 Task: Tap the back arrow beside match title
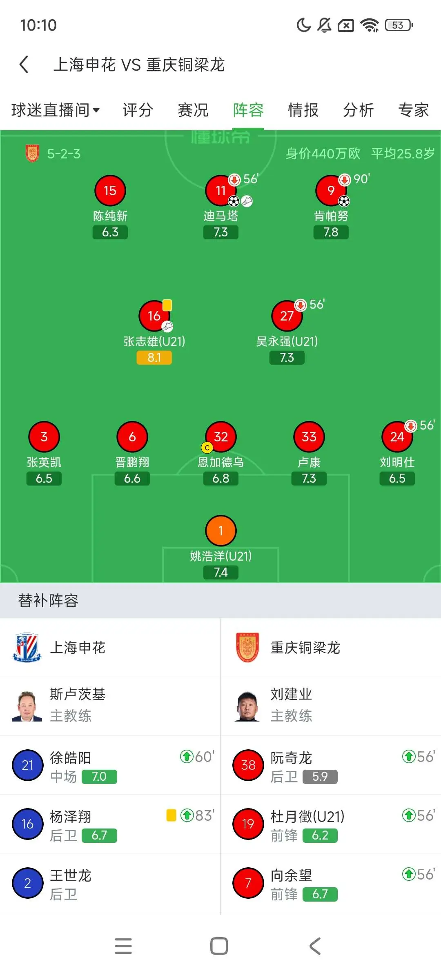pos(24,65)
